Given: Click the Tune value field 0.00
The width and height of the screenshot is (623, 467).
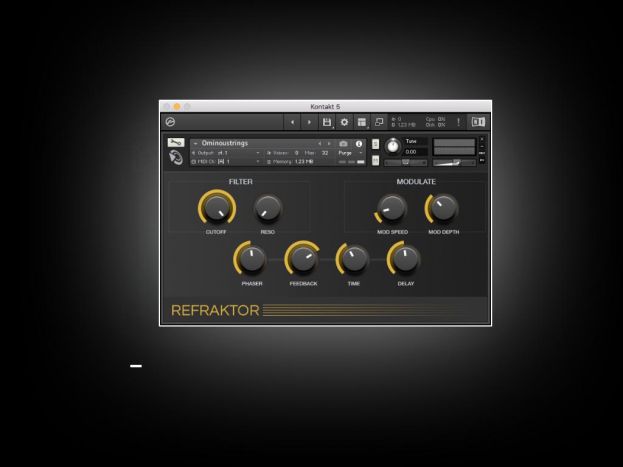Looking at the screenshot, I should pyautogui.click(x=416, y=152).
